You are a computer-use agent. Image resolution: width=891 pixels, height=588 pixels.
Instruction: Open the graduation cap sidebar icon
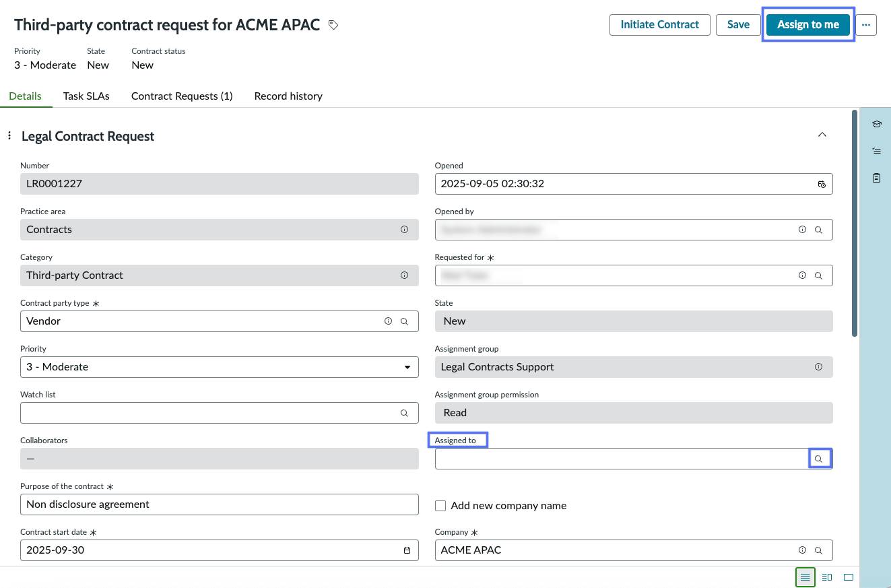coord(876,124)
